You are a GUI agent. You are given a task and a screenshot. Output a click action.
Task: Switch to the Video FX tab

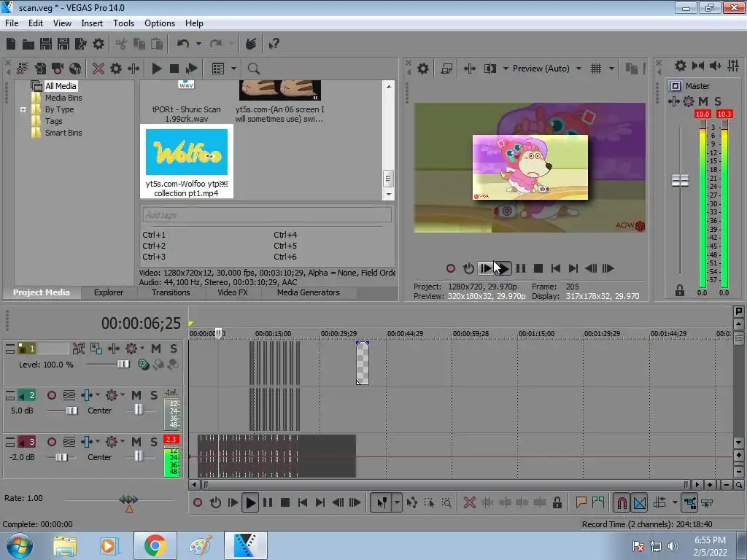(233, 292)
